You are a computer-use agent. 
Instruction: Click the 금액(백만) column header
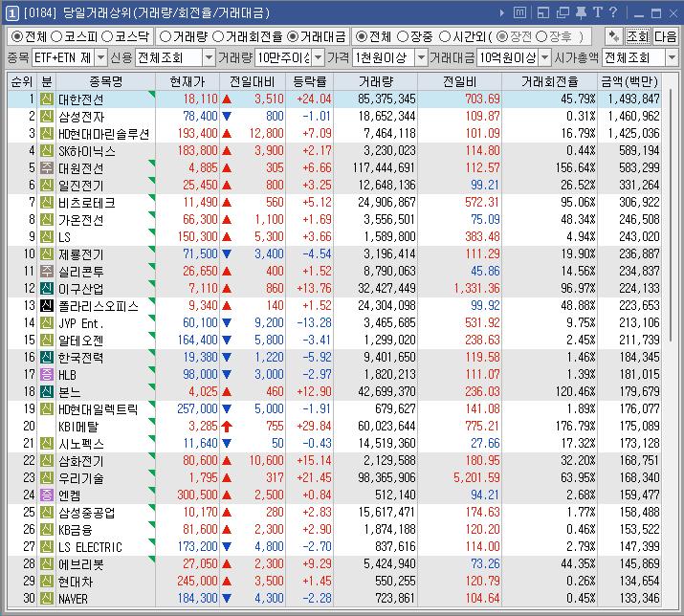[629, 81]
